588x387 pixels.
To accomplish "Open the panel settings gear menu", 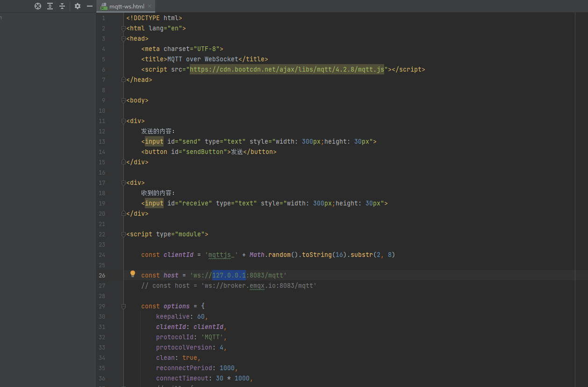I will (78, 6).
